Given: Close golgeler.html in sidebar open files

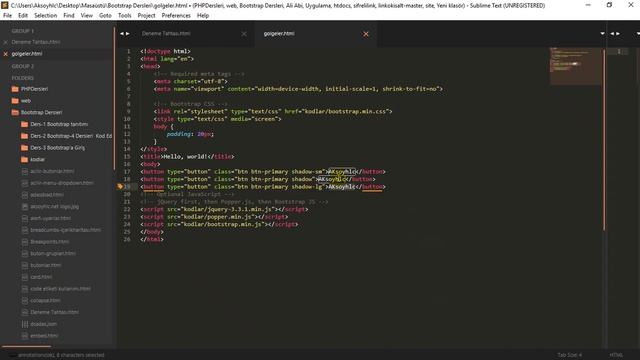Looking at the screenshot, I should tap(5, 54).
